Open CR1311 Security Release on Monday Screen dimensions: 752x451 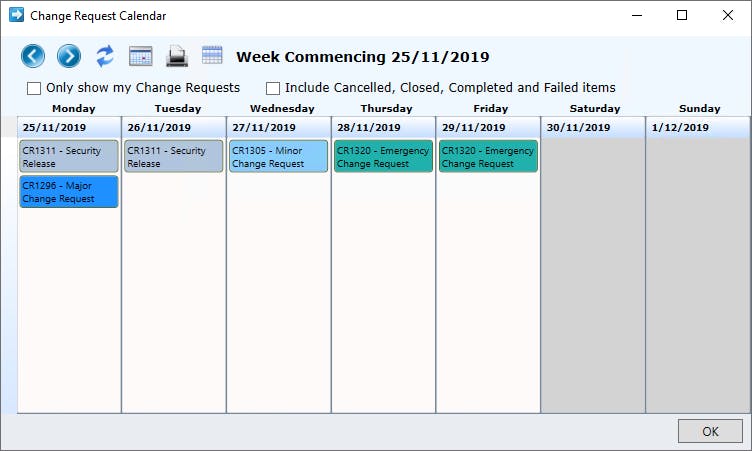coord(69,156)
